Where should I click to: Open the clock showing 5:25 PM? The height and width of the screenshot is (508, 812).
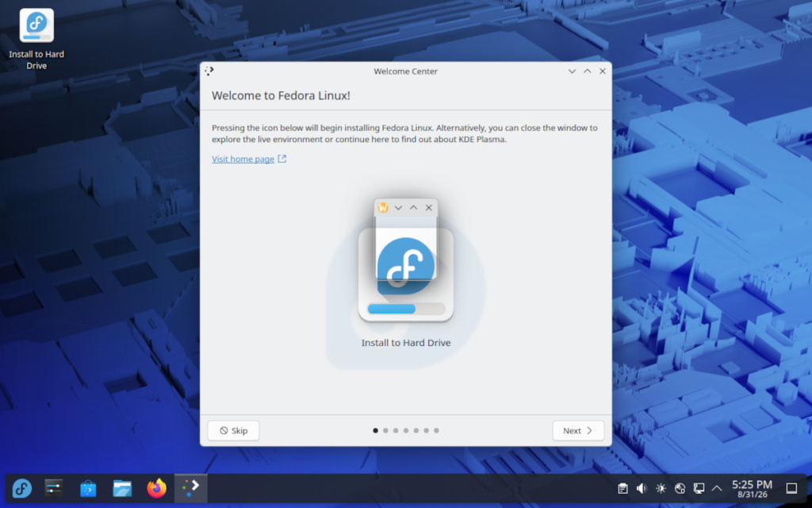752,488
